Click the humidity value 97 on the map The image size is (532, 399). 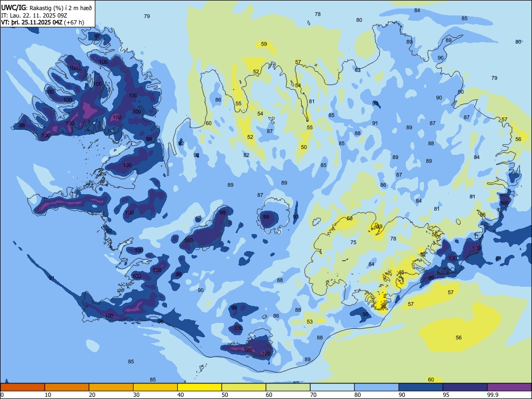click(97, 36)
